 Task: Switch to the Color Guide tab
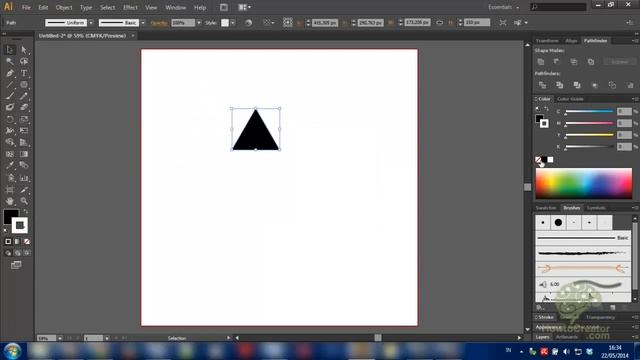coord(570,99)
